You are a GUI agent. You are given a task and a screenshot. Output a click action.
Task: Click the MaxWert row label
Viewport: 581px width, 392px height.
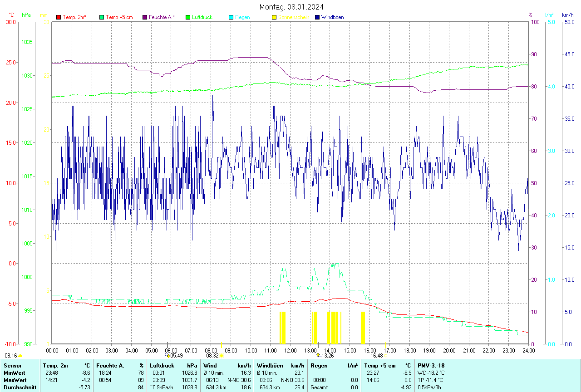(15, 380)
